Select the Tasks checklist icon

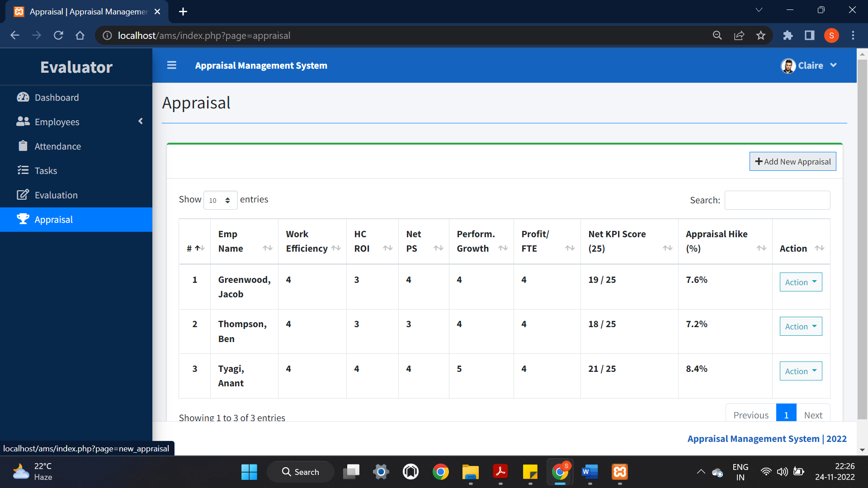tap(23, 170)
